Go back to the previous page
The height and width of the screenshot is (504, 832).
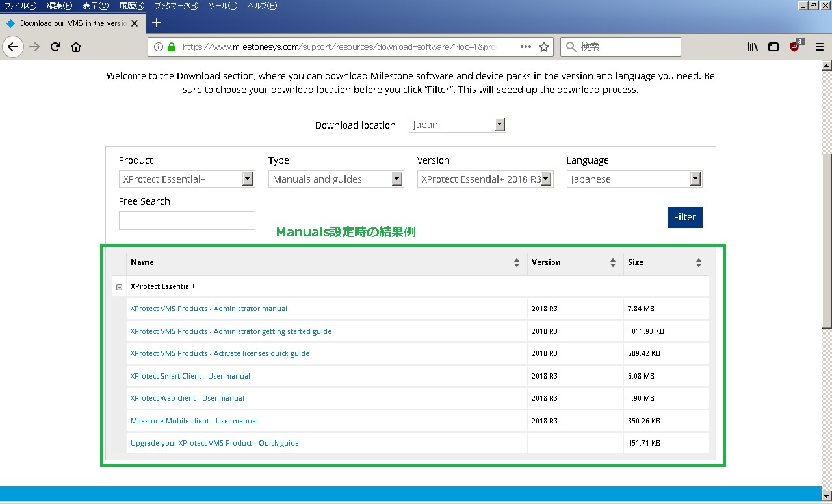pyautogui.click(x=13, y=47)
